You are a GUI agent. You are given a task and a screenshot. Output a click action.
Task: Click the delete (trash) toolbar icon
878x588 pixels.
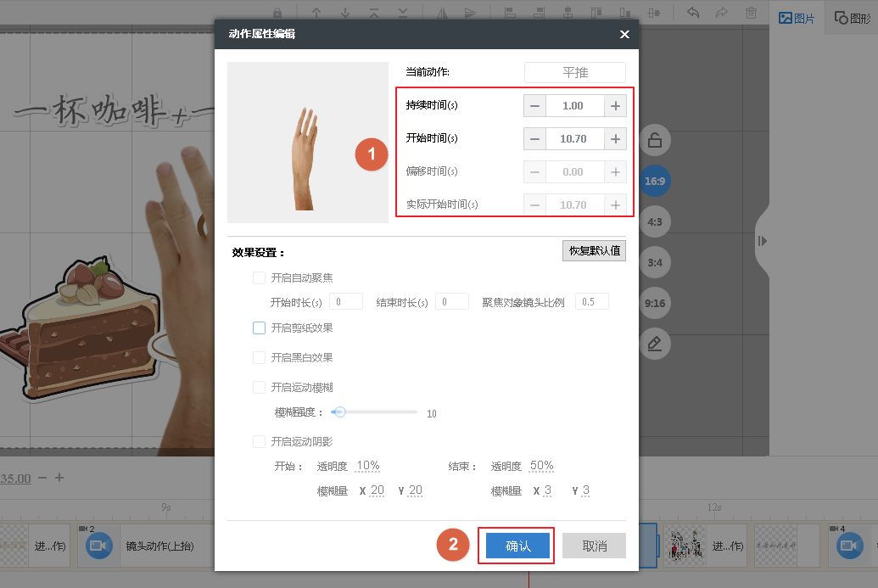[x=752, y=12]
